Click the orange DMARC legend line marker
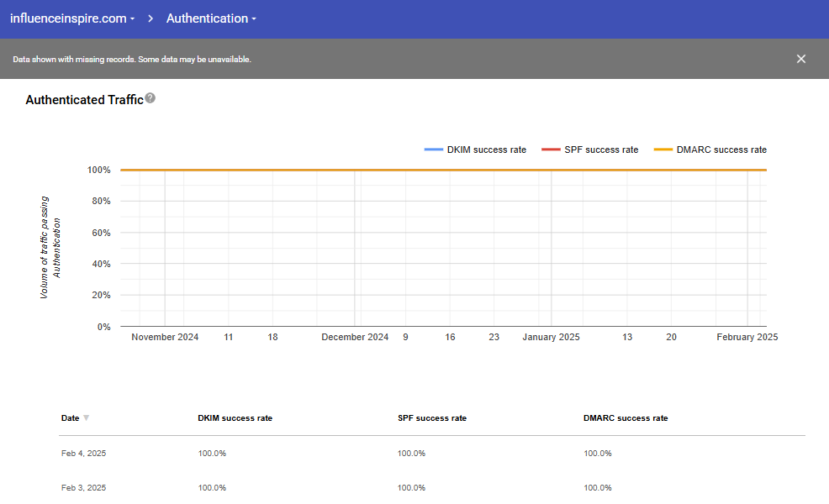Image resolution: width=829 pixels, height=504 pixels. point(663,150)
